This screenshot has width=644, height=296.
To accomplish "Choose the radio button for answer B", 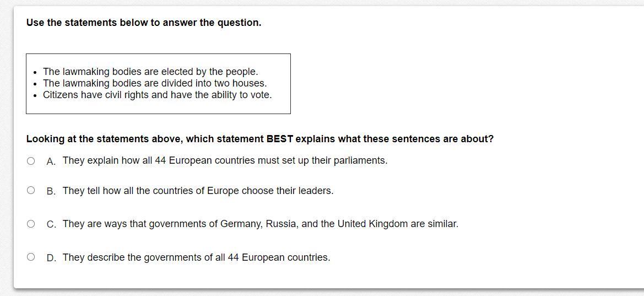I will click(31, 190).
